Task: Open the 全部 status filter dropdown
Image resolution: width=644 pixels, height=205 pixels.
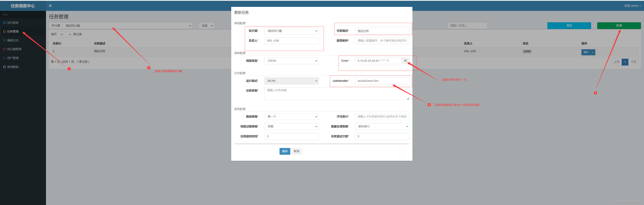Action: point(207,26)
